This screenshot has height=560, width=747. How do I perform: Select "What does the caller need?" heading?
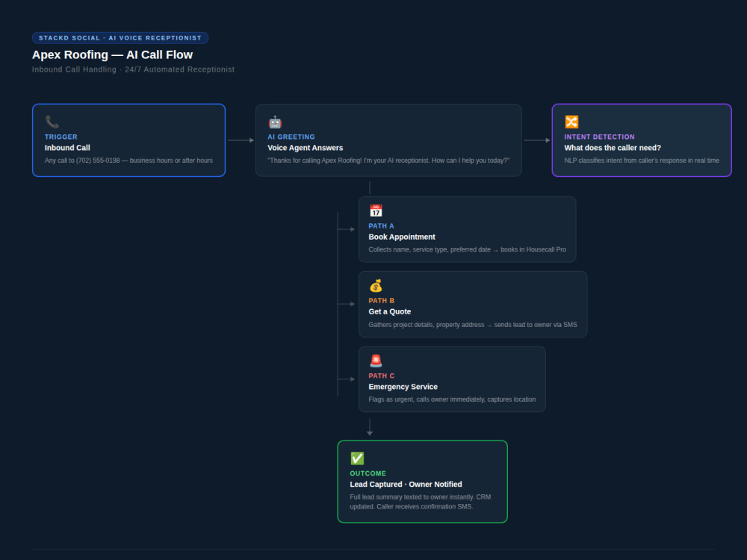click(x=613, y=148)
